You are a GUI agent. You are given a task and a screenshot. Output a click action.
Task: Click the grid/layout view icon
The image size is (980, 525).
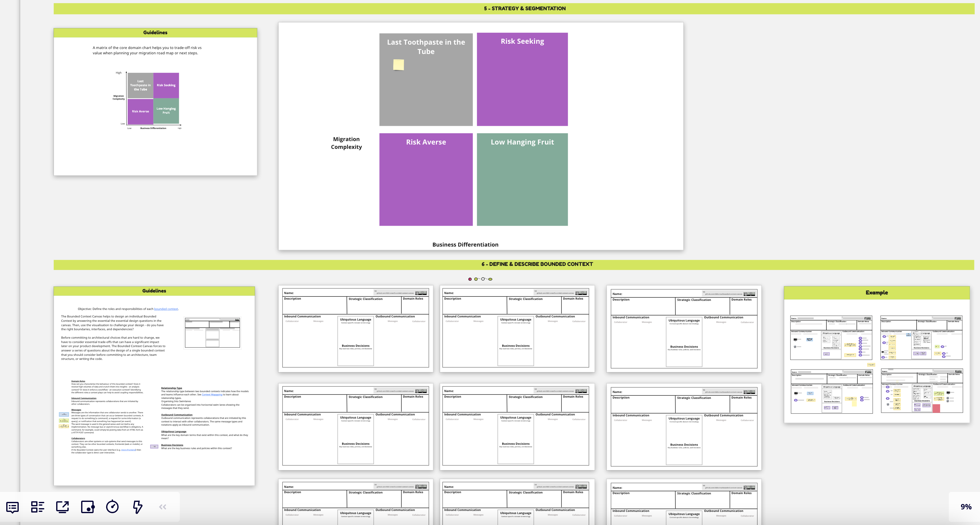[x=37, y=507]
